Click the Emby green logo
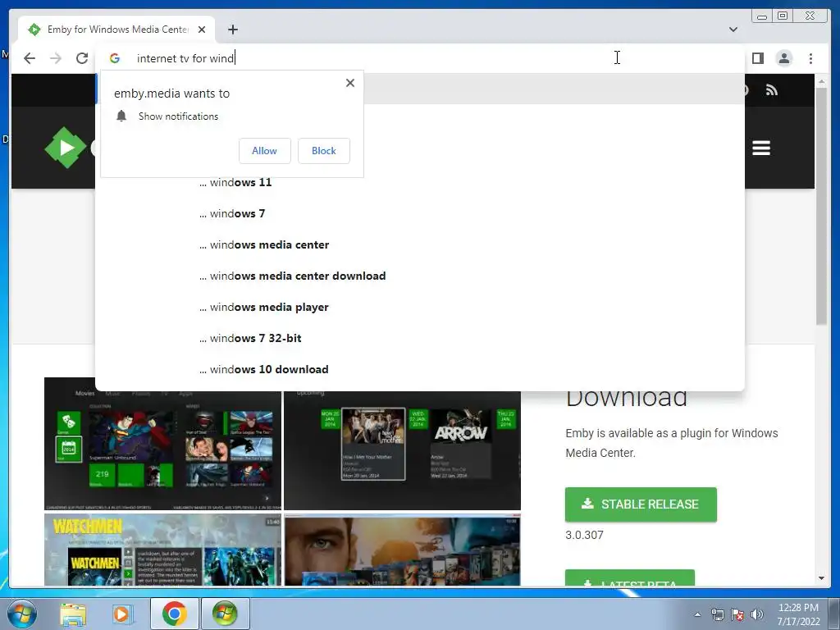The width and height of the screenshot is (840, 630). (x=66, y=148)
